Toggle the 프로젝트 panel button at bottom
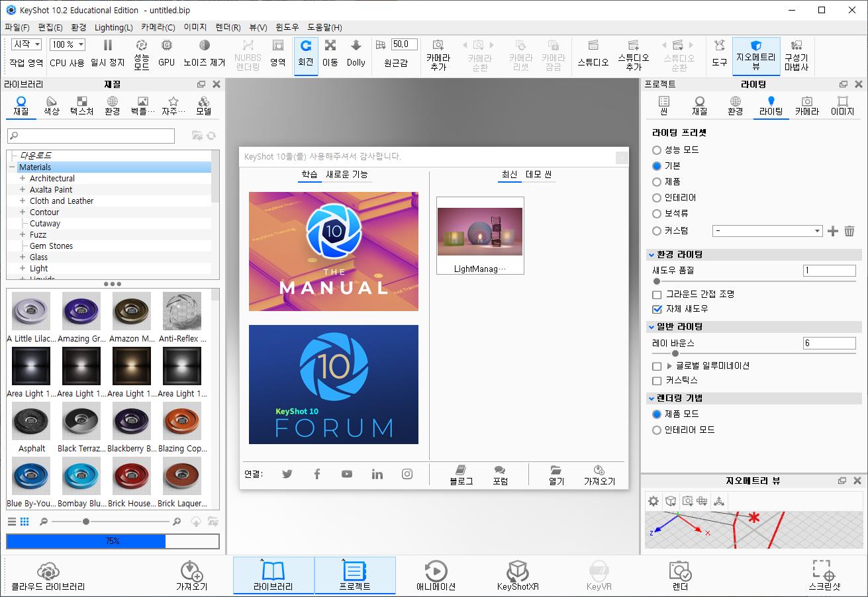The image size is (868, 597). pos(355,576)
